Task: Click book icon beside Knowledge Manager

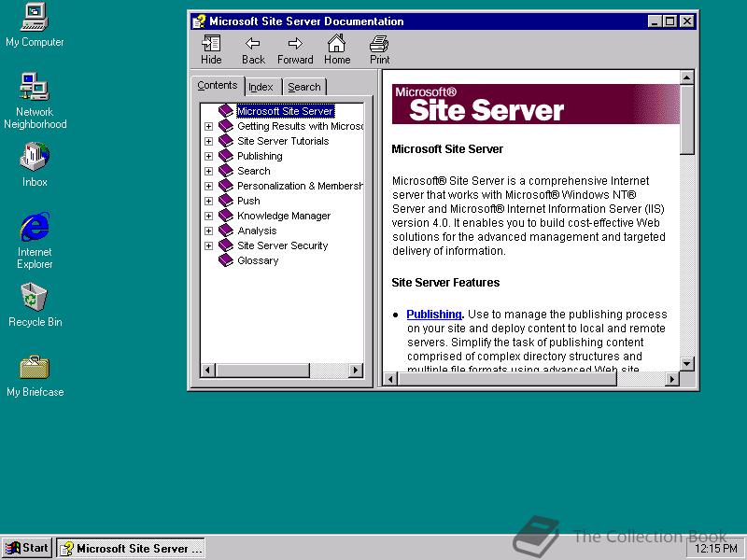Action: tap(226, 216)
